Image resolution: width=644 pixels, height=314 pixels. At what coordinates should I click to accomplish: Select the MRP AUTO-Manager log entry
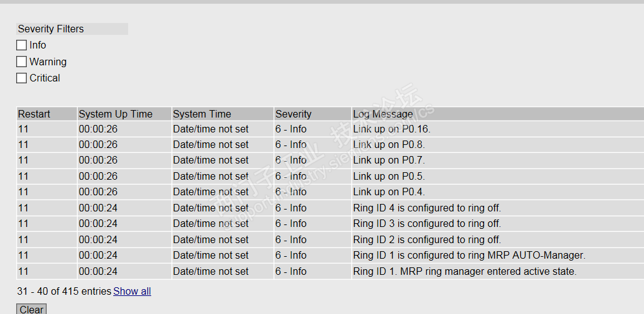pyautogui.click(x=469, y=256)
